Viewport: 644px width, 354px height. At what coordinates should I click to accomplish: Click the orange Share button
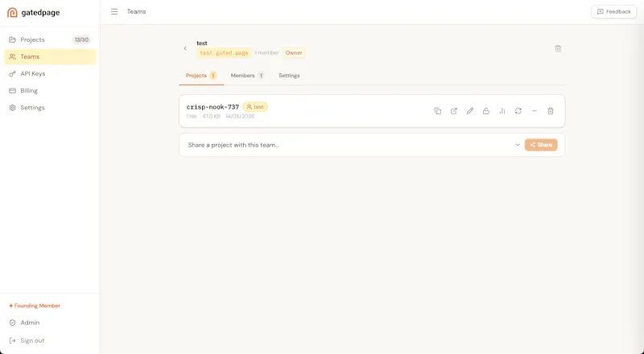(541, 145)
